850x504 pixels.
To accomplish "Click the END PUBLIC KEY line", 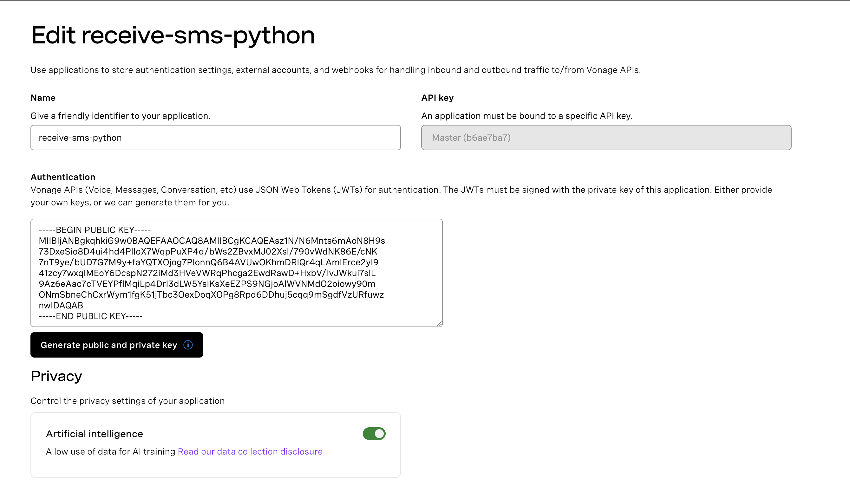I will [91, 316].
